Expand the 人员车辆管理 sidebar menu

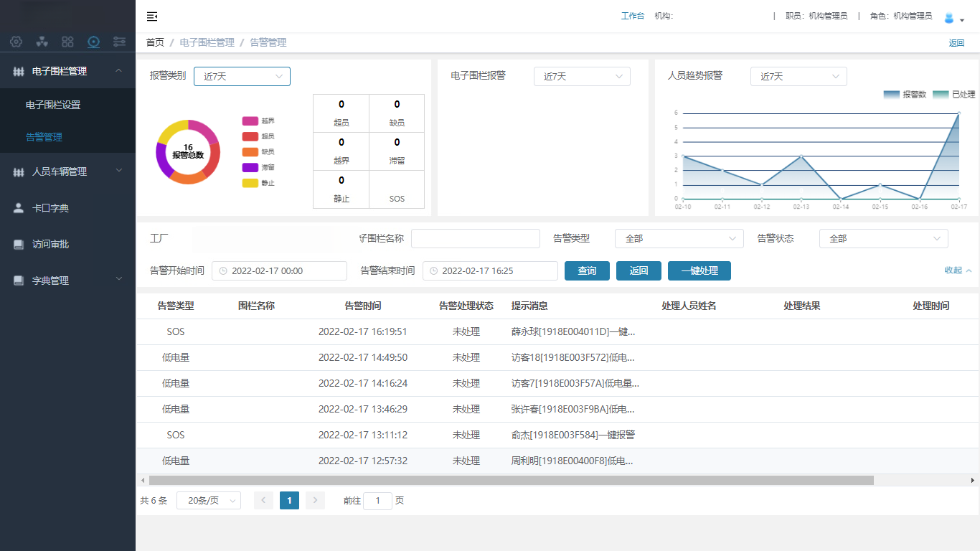(67, 171)
